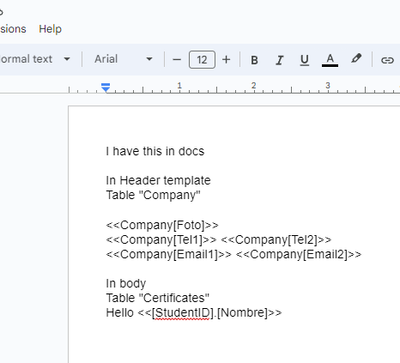Open the Normal text styles dropdown
The height and width of the screenshot is (363, 400).
pos(35,59)
